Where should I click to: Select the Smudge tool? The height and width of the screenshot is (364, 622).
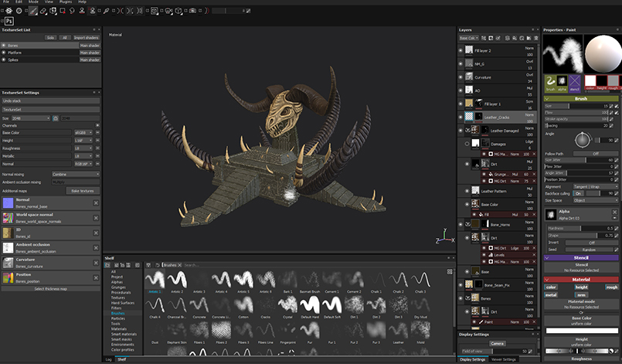(x=72, y=11)
